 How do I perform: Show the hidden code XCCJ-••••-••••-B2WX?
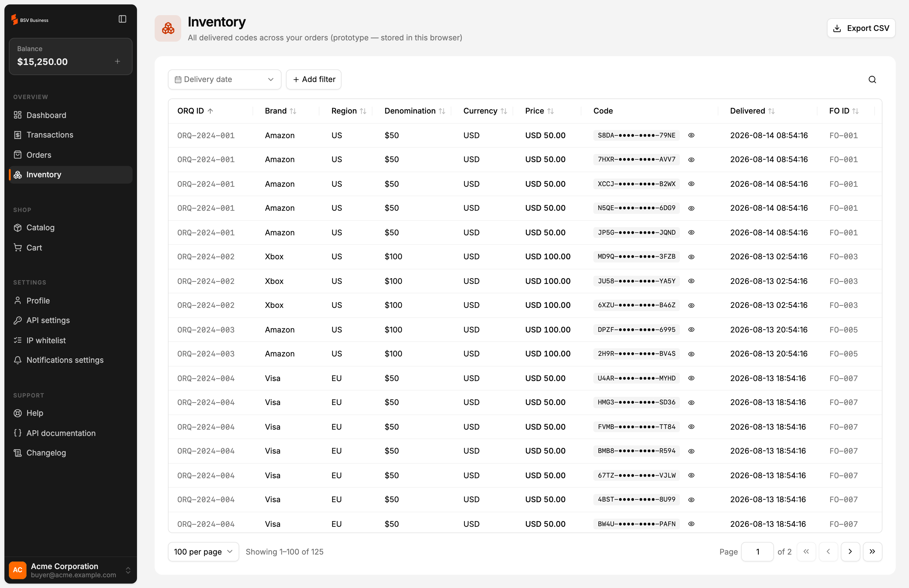pos(691,184)
